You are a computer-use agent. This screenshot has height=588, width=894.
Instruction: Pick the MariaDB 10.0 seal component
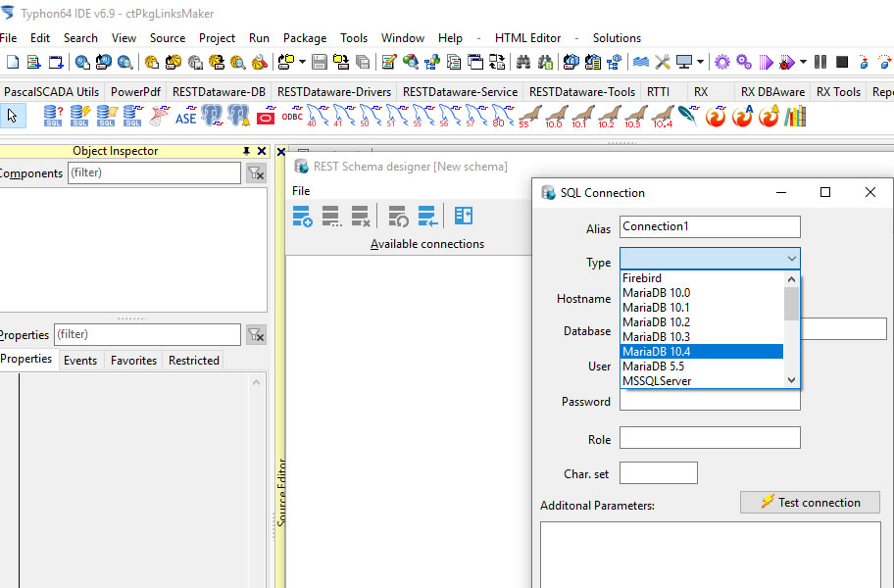pyautogui.click(x=556, y=117)
